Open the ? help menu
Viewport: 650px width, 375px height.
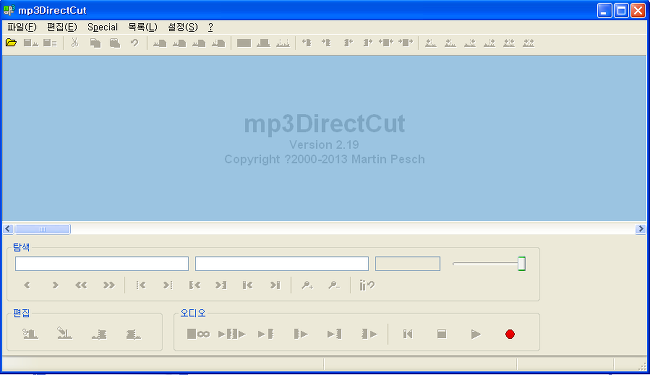211,27
